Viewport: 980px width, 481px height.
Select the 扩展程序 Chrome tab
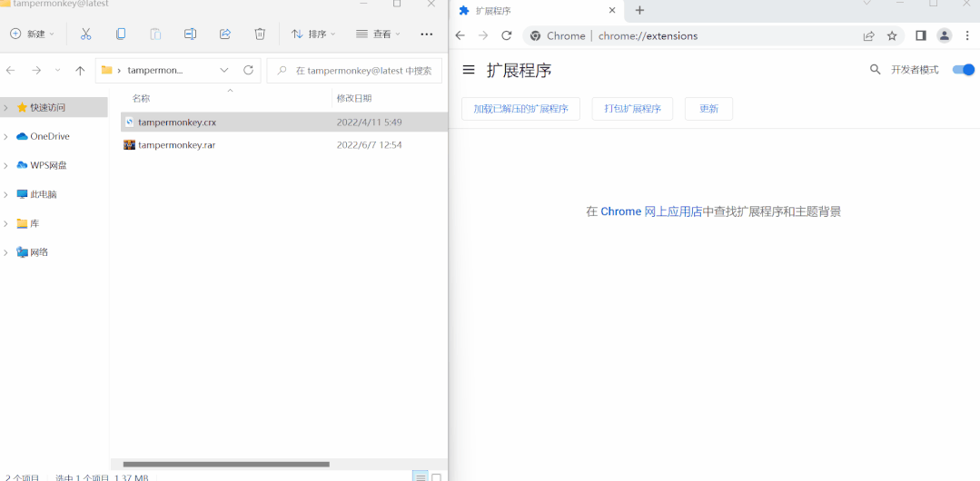pos(538,11)
